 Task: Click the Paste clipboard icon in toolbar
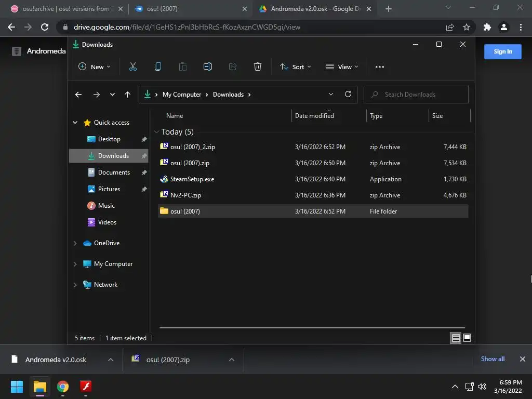pyautogui.click(x=182, y=67)
